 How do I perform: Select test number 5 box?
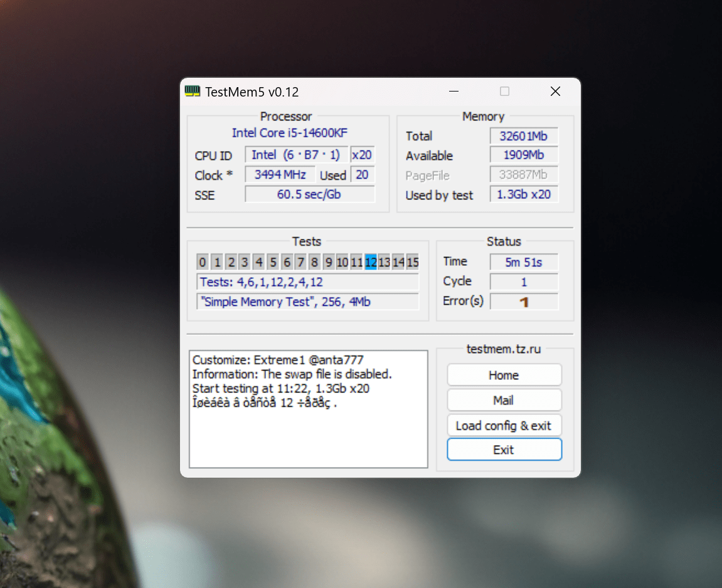coord(273,262)
